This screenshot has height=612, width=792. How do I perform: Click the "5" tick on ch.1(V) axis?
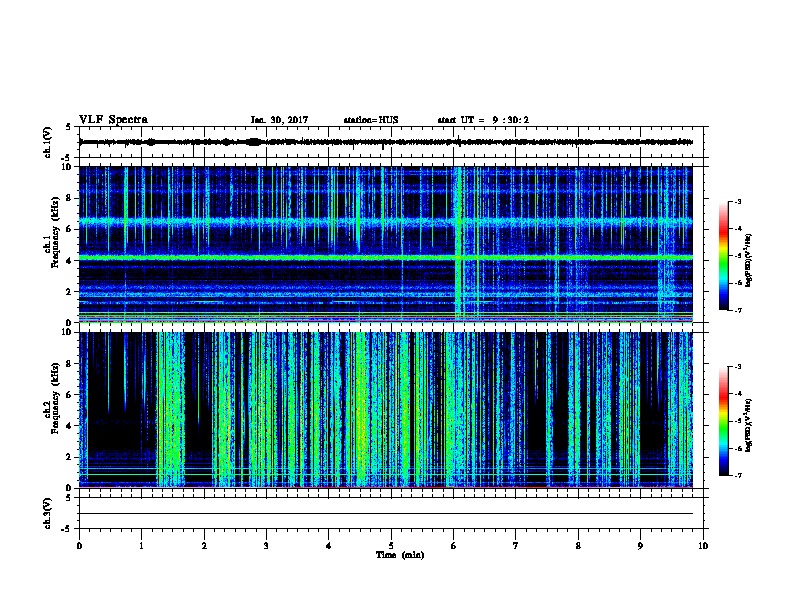tap(69, 127)
